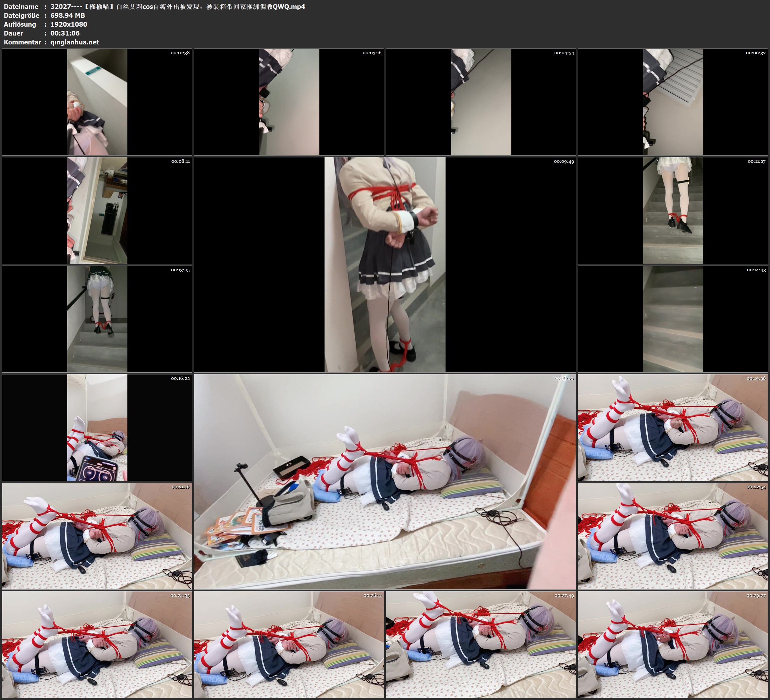Select the large frame at 00:18:00
The height and width of the screenshot is (700, 770).
(385, 481)
